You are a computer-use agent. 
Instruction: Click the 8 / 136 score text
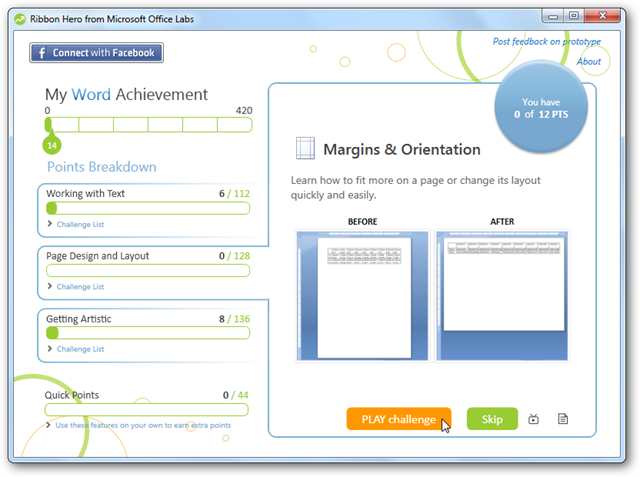click(234, 319)
